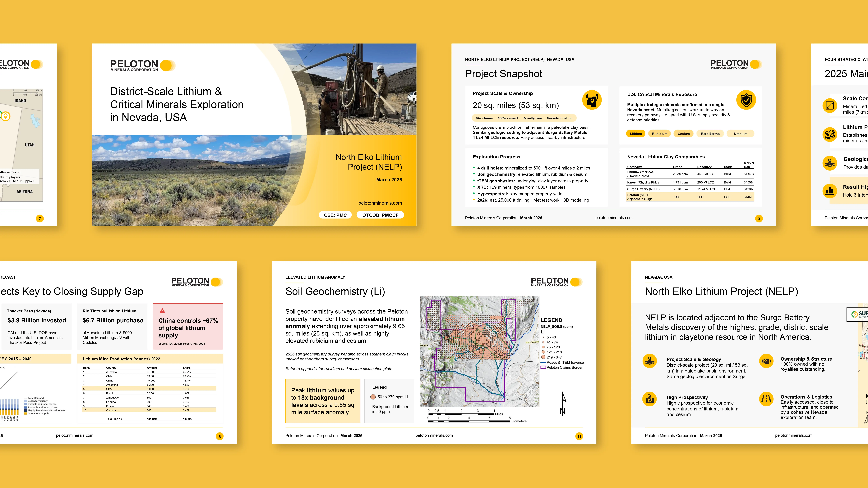The height and width of the screenshot is (488, 868).
Task: Click the road icon beside Operations & Logistics
Action: click(x=766, y=399)
